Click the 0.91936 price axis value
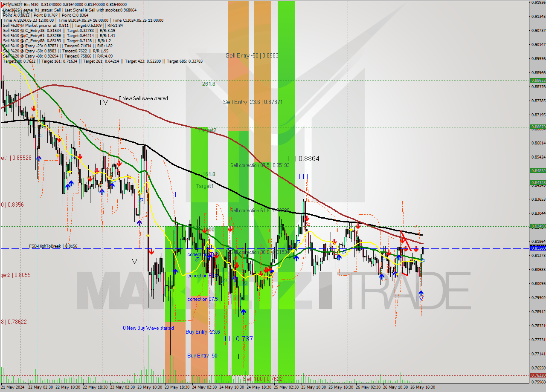546x392 pixels. (538, 2)
